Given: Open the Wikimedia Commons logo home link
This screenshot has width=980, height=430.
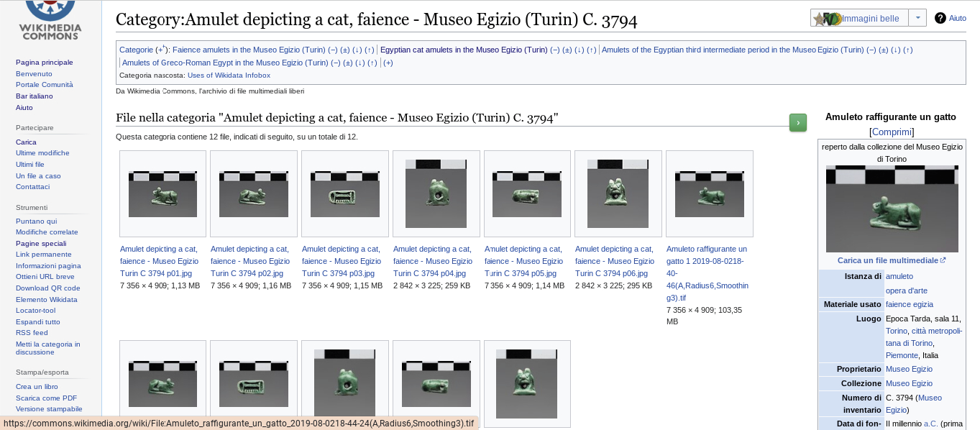Looking at the screenshot, I should [x=50, y=20].
